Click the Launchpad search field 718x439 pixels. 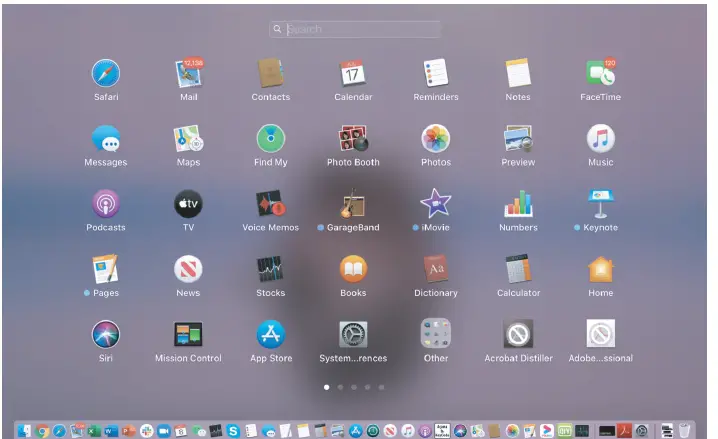coord(355,29)
